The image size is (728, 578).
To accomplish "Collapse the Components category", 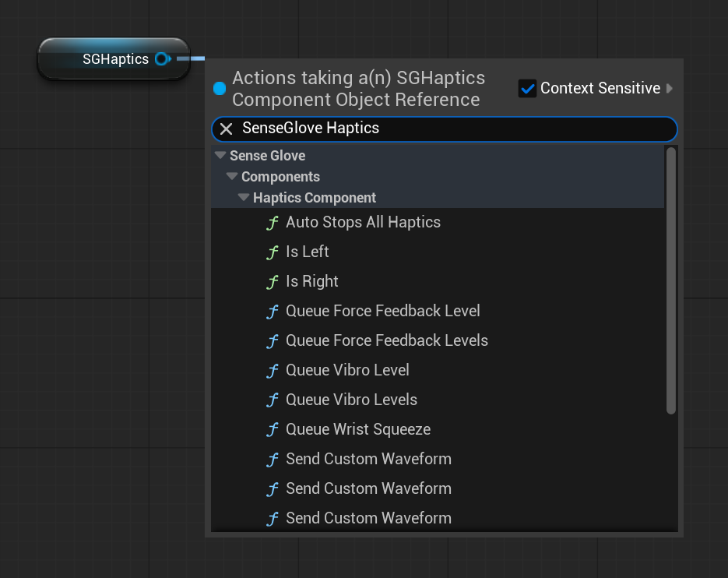I will tap(232, 176).
